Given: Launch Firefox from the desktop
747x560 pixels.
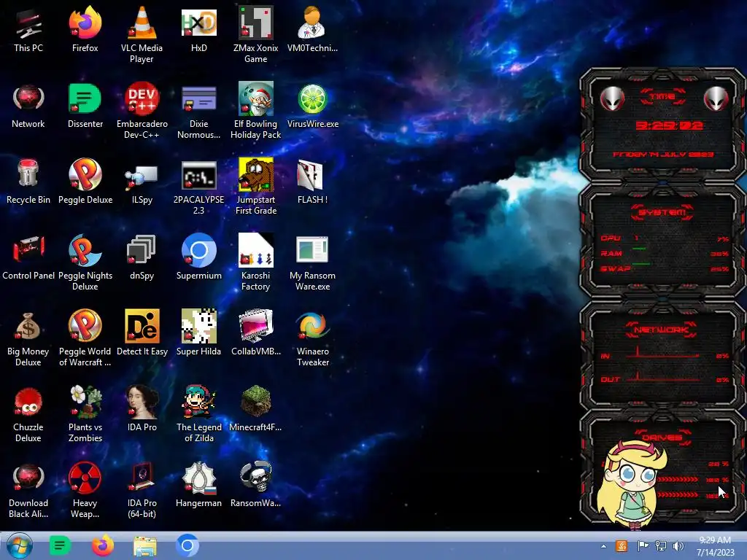Looking at the screenshot, I should pyautogui.click(x=85, y=23).
